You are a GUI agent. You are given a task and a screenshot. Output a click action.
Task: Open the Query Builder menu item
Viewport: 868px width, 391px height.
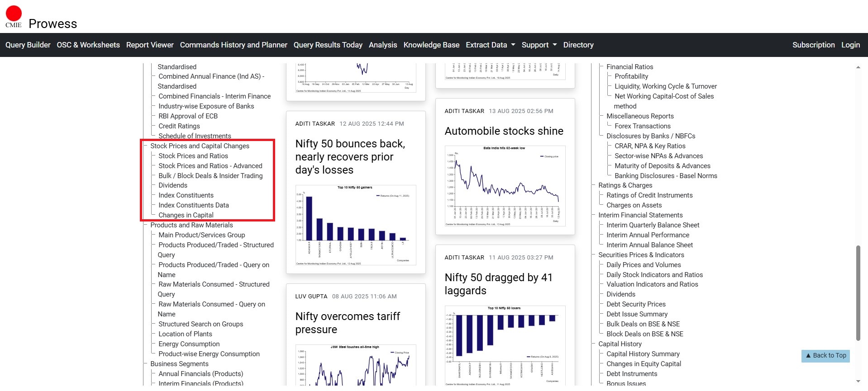point(28,45)
